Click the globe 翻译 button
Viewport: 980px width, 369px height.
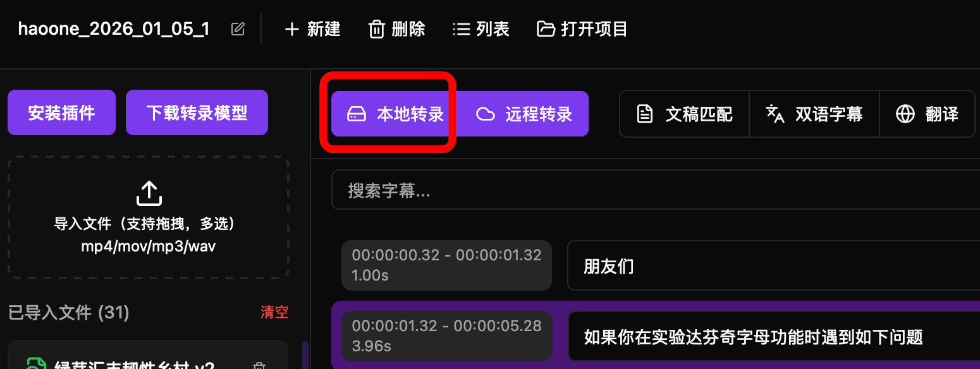click(x=927, y=114)
